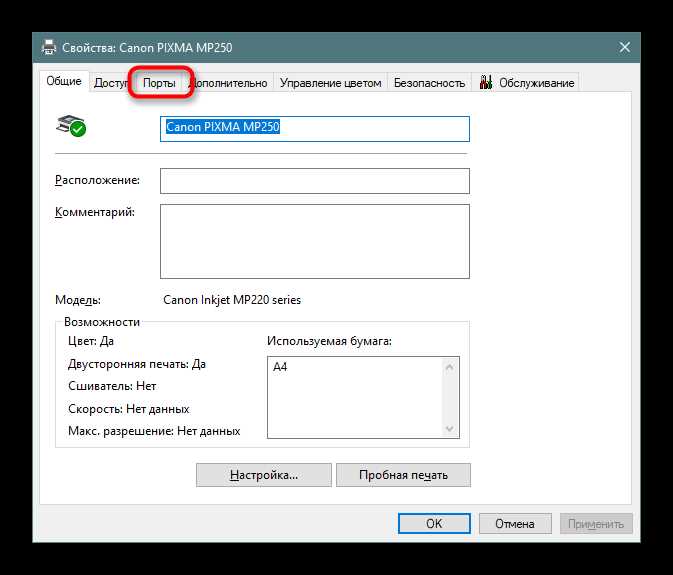Select the Безопасность tab

pyautogui.click(x=429, y=82)
